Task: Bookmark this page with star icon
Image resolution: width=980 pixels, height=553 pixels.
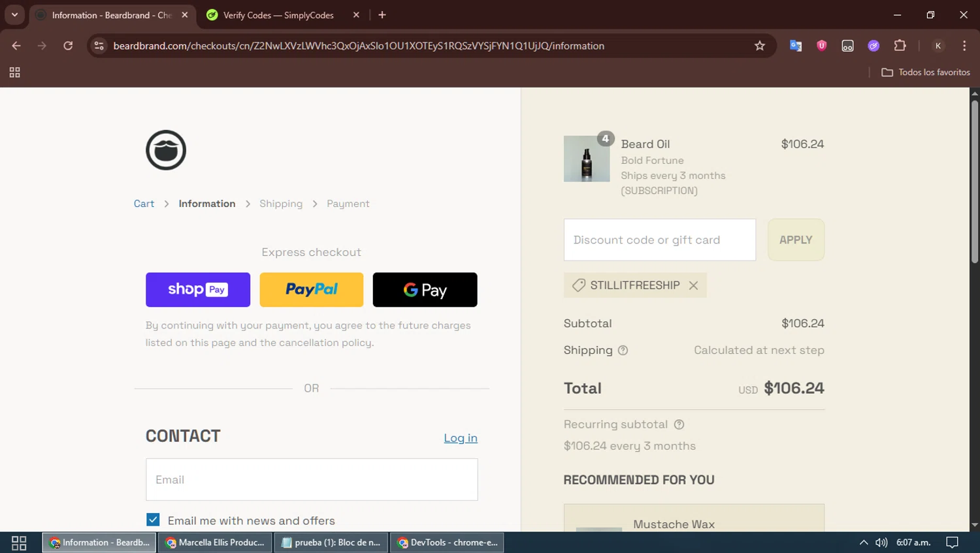Action: (x=759, y=46)
